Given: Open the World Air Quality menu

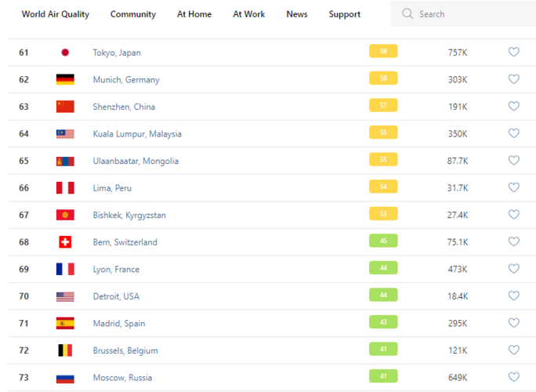Looking at the screenshot, I should click(x=55, y=14).
